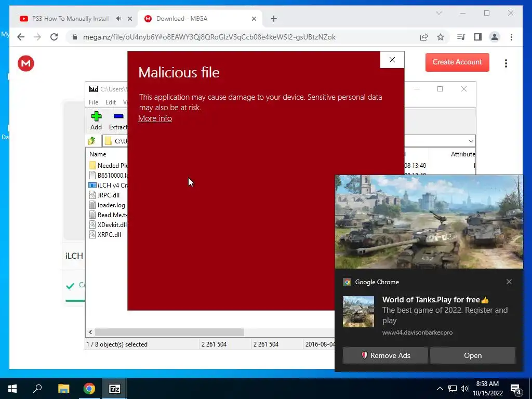Click scroll left arrow in 7-Zip
Viewport: 532px width, 399px height.
[90, 332]
